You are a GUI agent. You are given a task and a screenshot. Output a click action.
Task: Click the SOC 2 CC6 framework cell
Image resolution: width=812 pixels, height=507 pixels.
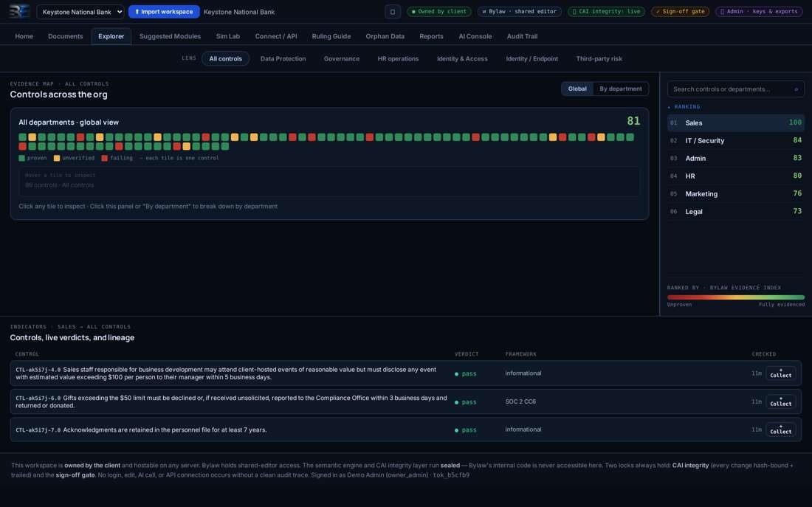coord(520,401)
